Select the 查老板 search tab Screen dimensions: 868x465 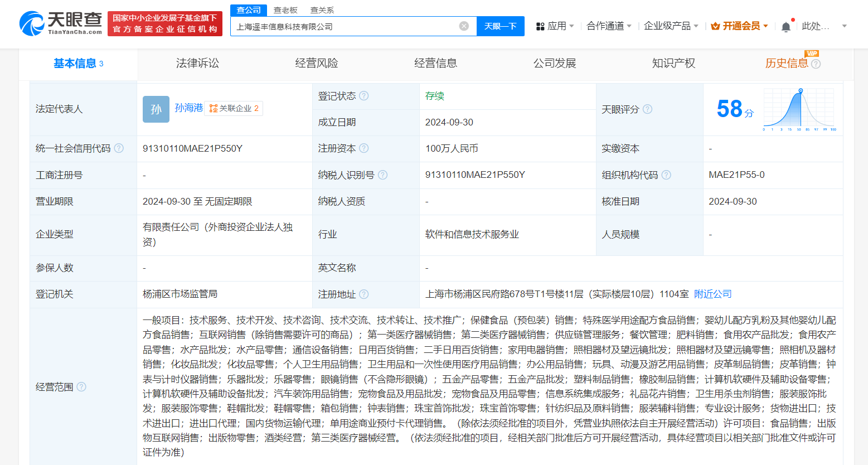(285, 10)
